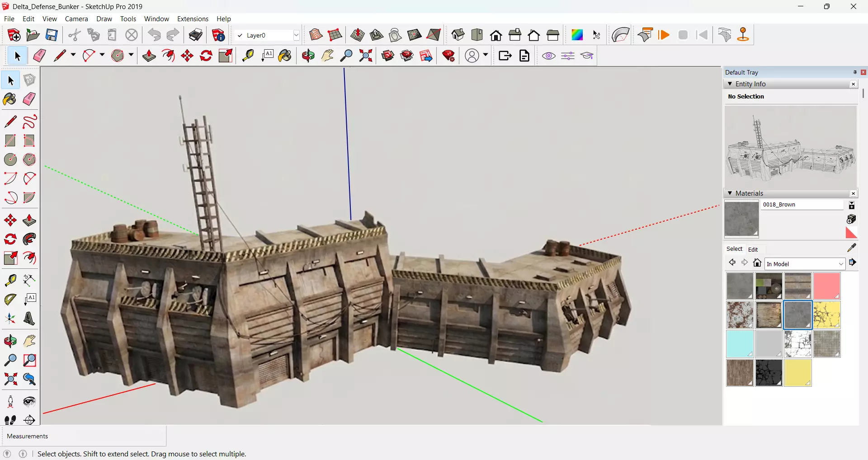Choose the Rotated Rectangle tool

tap(29, 141)
